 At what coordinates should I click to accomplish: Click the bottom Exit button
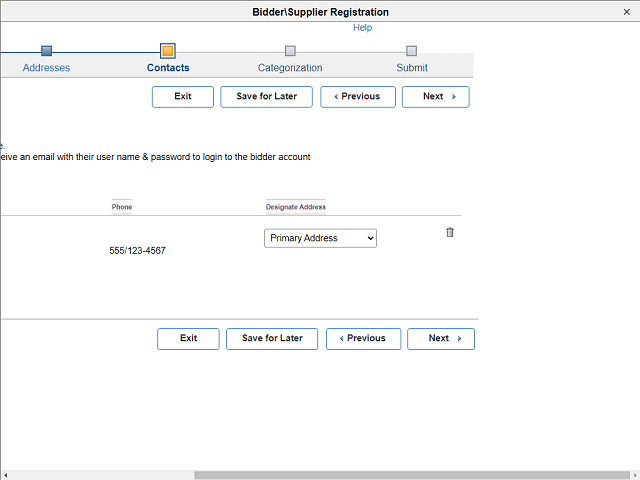pyautogui.click(x=188, y=339)
